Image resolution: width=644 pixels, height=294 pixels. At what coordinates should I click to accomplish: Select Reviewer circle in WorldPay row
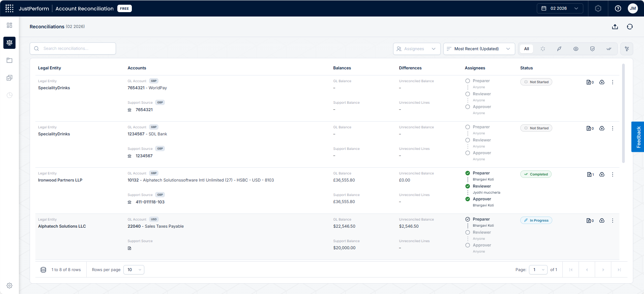[x=468, y=94]
